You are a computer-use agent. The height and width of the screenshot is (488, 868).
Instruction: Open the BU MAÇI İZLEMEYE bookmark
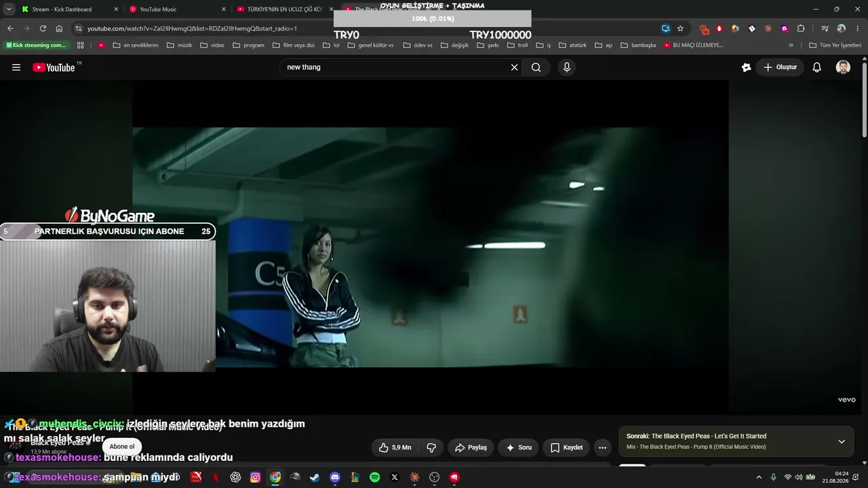(694, 45)
